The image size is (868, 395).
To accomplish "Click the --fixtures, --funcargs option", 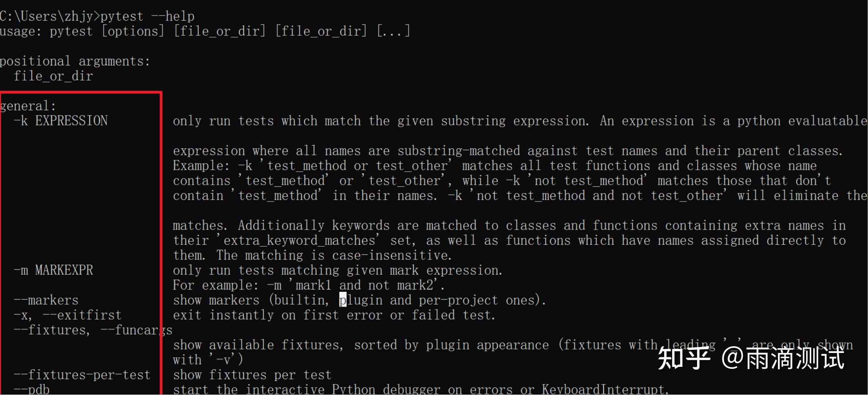I will pos(93,330).
